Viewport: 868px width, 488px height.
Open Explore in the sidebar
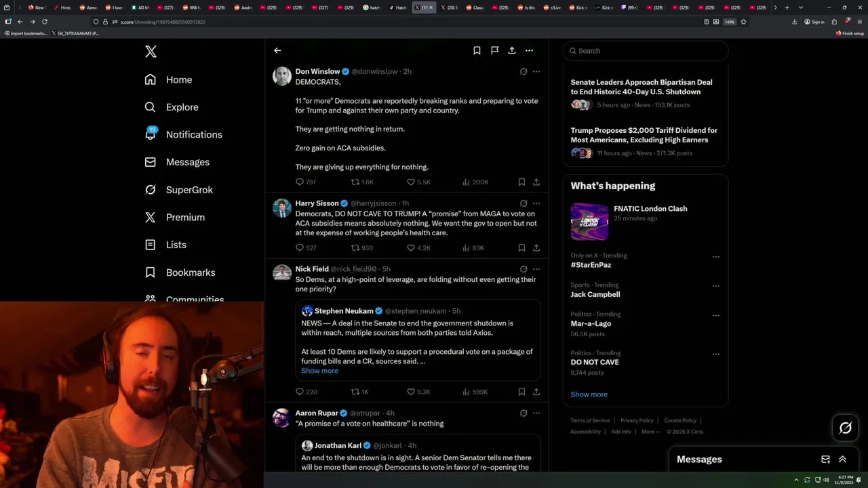pos(172,107)
